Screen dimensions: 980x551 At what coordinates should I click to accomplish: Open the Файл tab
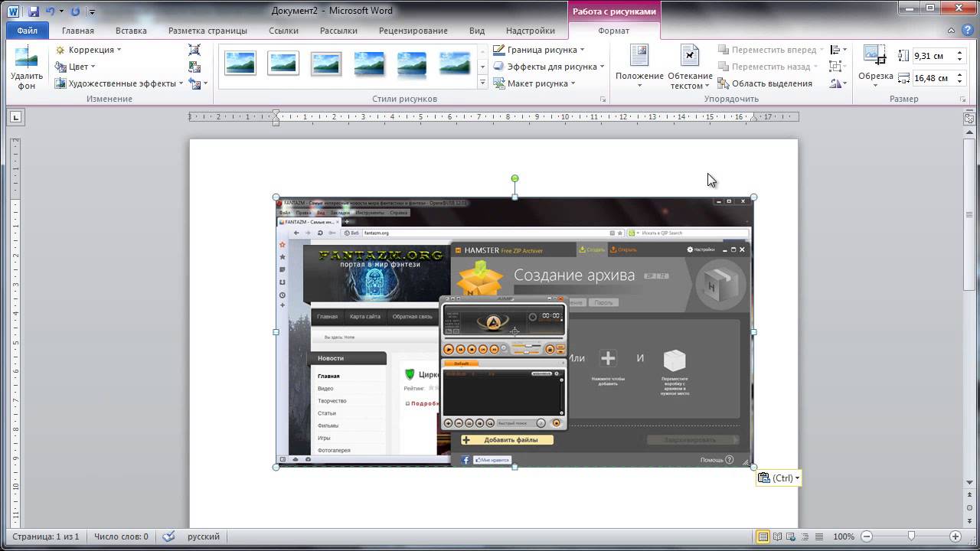(x=27, y=31)
